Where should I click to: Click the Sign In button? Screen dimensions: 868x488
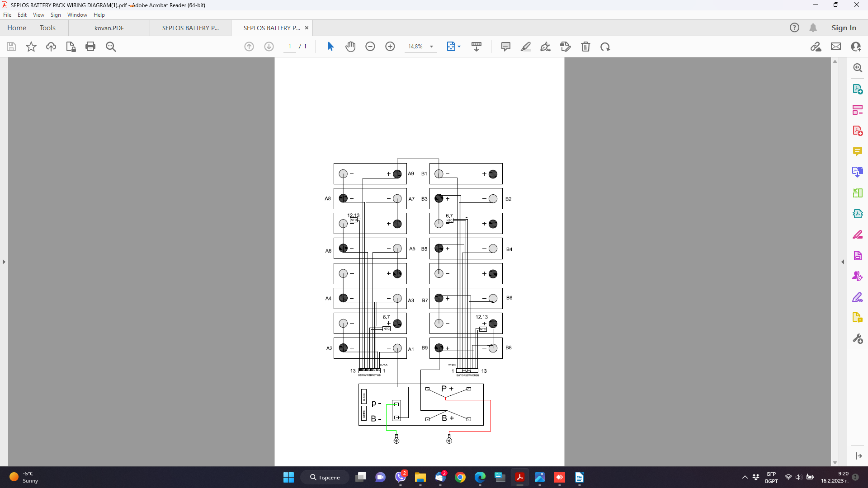click(x=844, y=28)
